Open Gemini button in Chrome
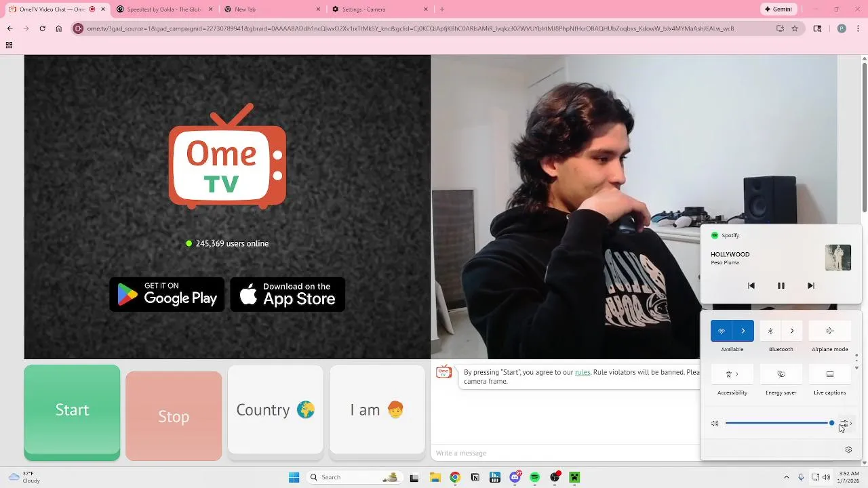The width and height of the screenshot is (868, 488). click(x=778, y=9)
